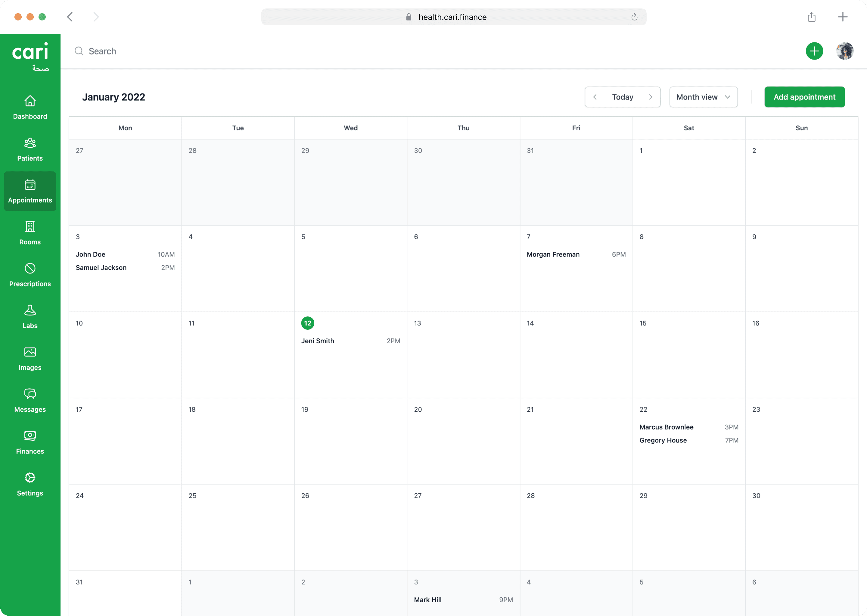The height and width of the screenshot is (616, 867).
Task: Click the Today button
Action: tap(623, 97)
